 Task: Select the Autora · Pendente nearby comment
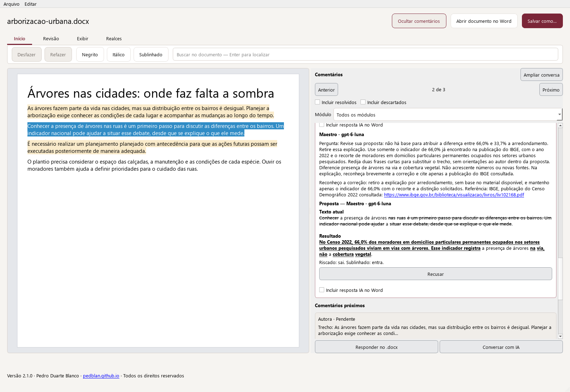click(435, 326)
